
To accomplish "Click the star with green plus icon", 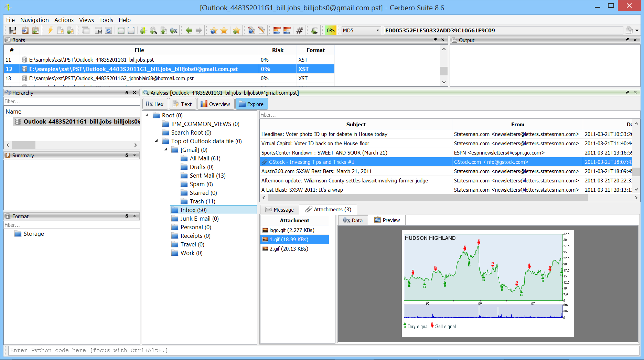I will pyautogui.click(x=236, y=31).
